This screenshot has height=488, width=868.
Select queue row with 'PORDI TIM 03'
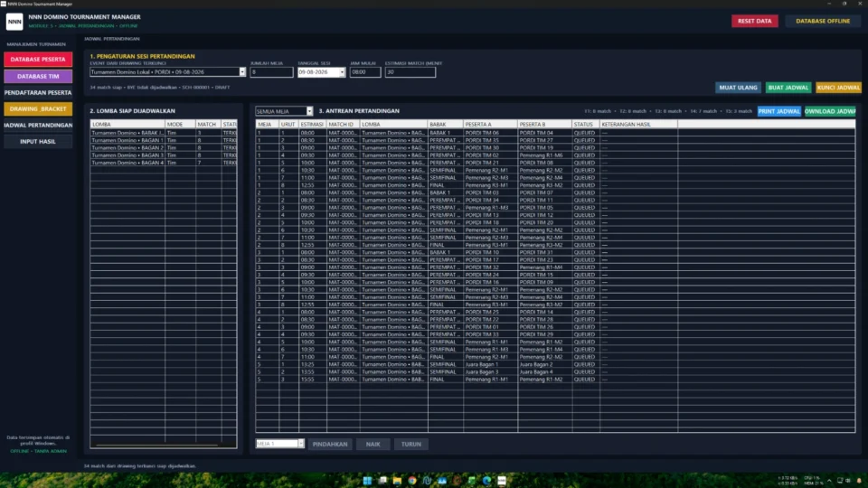pos(555,192)
